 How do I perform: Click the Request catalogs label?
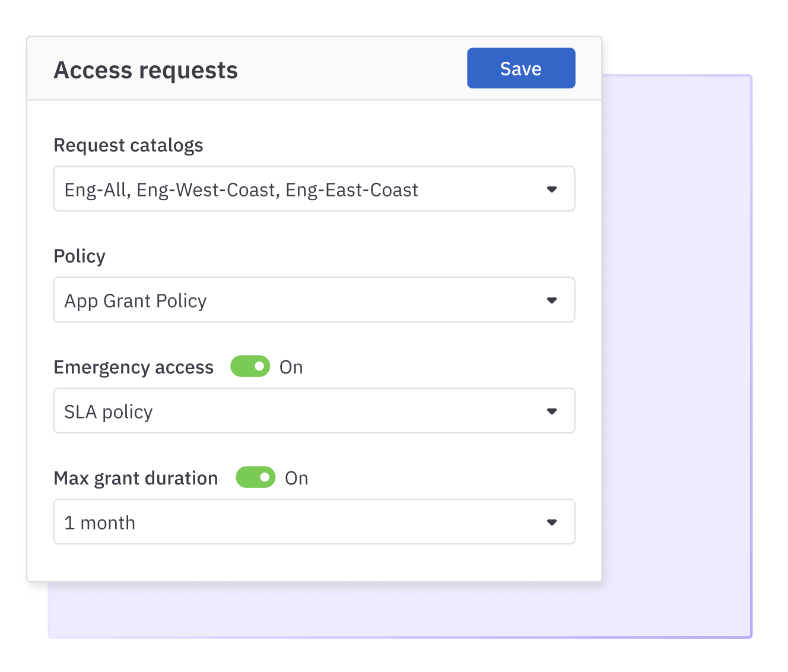click(x=128, y=145)
